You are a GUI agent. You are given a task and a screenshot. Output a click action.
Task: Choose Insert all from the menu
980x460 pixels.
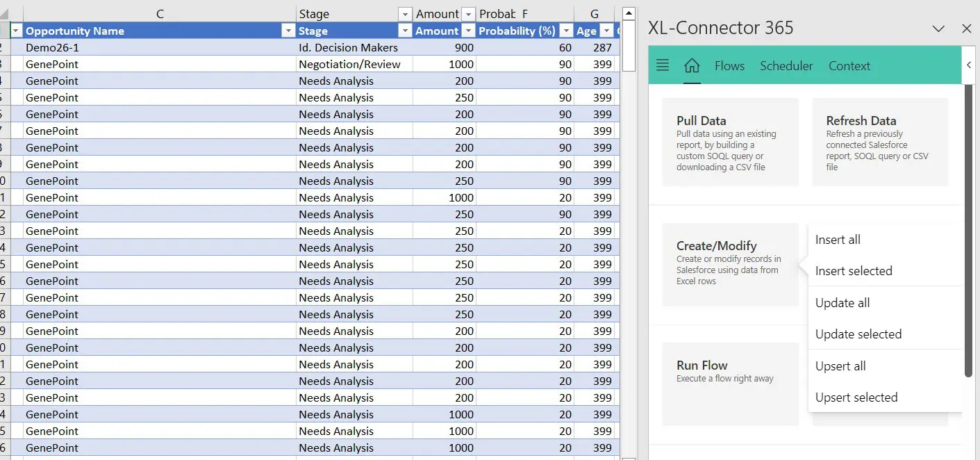[x=838, y=240]
